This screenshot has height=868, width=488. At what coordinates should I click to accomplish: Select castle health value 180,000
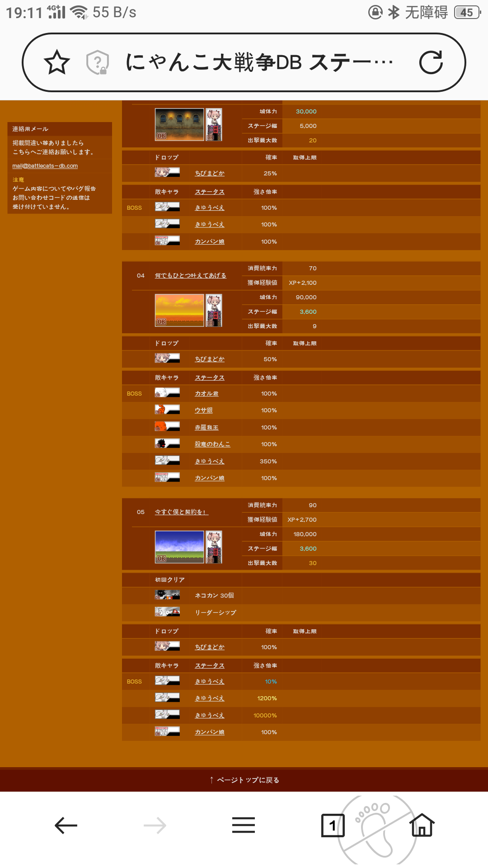(x=305, y=534)
